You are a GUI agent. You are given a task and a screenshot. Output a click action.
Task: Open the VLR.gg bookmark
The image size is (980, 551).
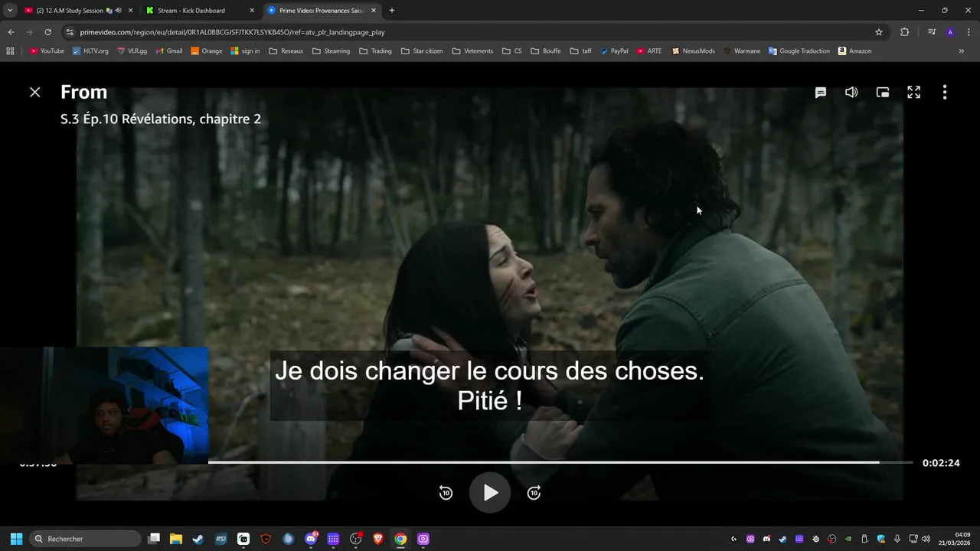pos(132,51)
